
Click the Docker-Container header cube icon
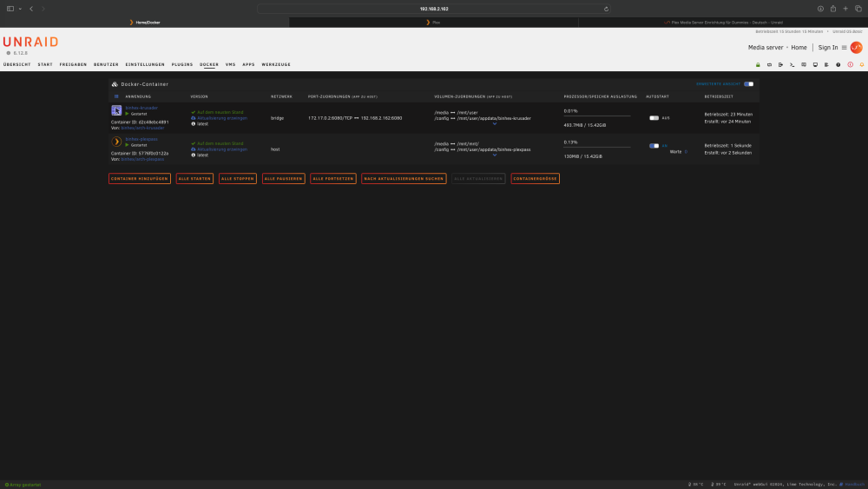point(115,84)
